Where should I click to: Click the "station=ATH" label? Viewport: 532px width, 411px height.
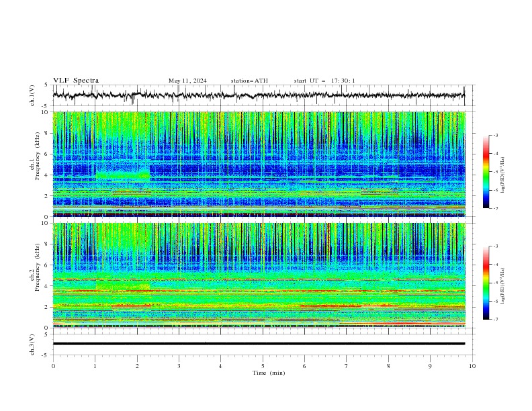(x=249, y=81)
